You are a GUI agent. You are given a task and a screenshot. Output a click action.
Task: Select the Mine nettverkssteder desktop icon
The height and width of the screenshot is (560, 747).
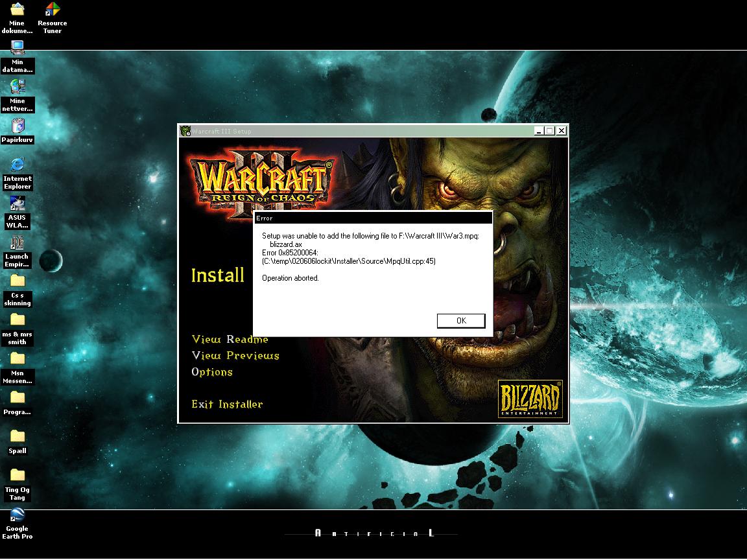(18, 96)
